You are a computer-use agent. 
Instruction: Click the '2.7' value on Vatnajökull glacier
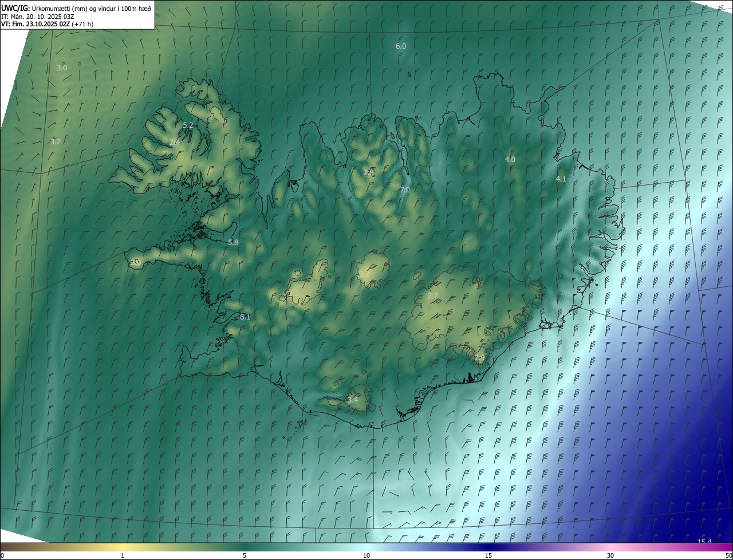coord(433,295)
